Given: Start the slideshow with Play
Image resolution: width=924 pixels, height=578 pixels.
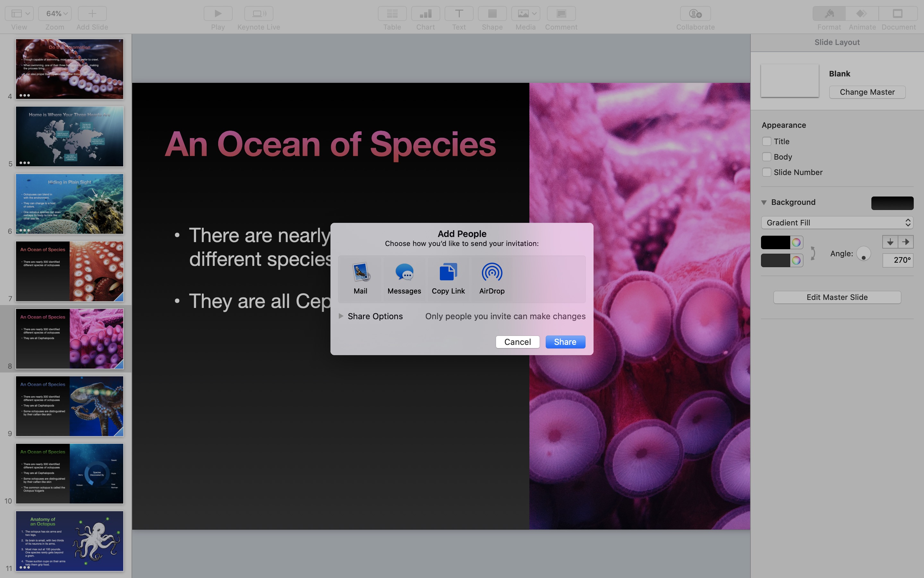Looking at the screenshot, I should click(x=218, y=14).
